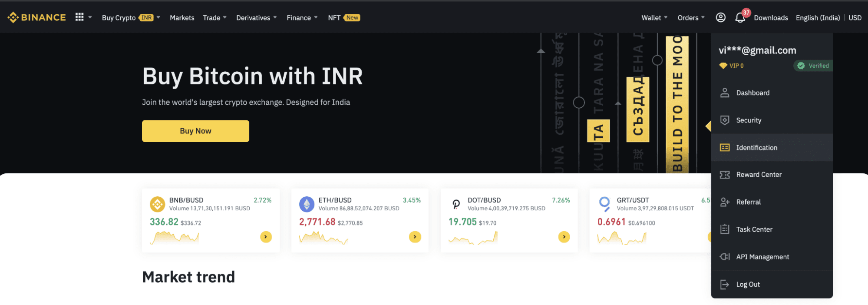The height and width of the screenshot is (305, 868).
Task: Click the GRT coin icon
Action: [605, 204]
